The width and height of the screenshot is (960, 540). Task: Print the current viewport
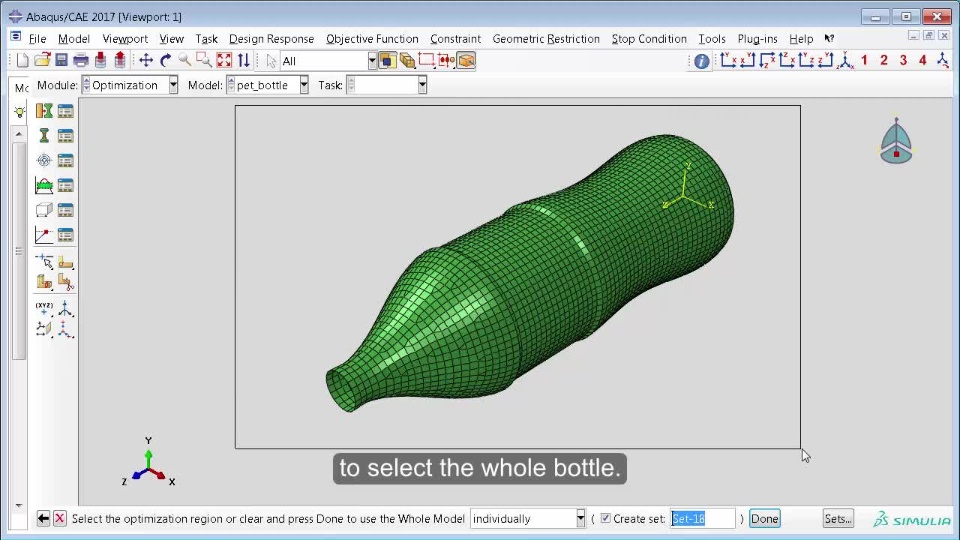coord(81,60)
